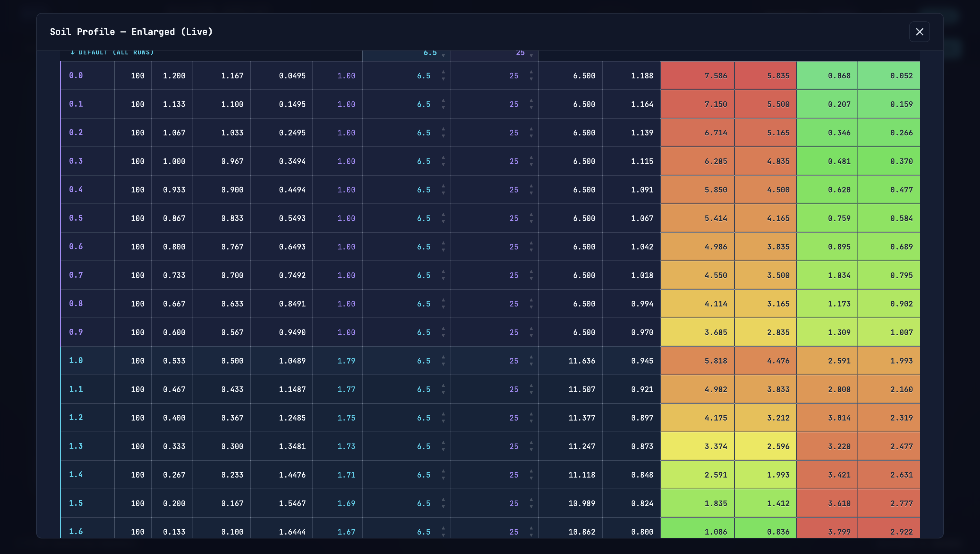The height and width of the screenshot is (554, 980).
Task: Click the depth 1.0 row header
Action: point(88,360)
